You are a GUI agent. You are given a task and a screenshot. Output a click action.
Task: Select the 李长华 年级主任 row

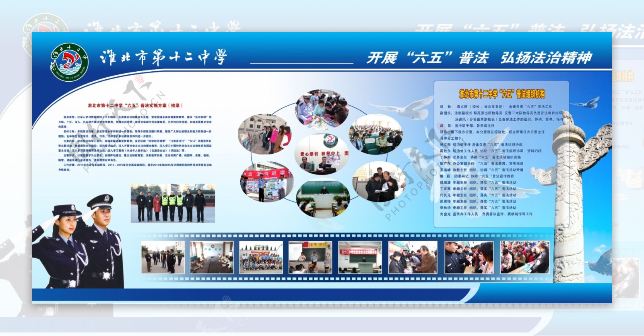[478, 208]
